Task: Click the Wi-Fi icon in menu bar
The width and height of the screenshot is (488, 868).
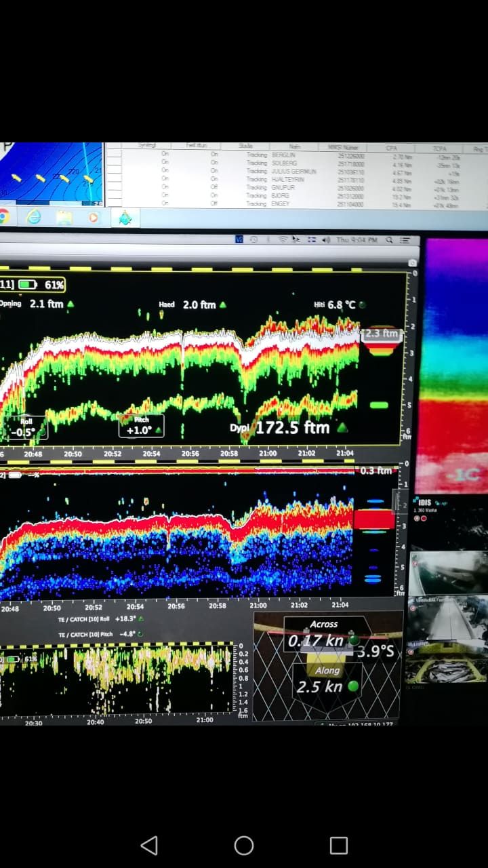Action: pos(283,239)
